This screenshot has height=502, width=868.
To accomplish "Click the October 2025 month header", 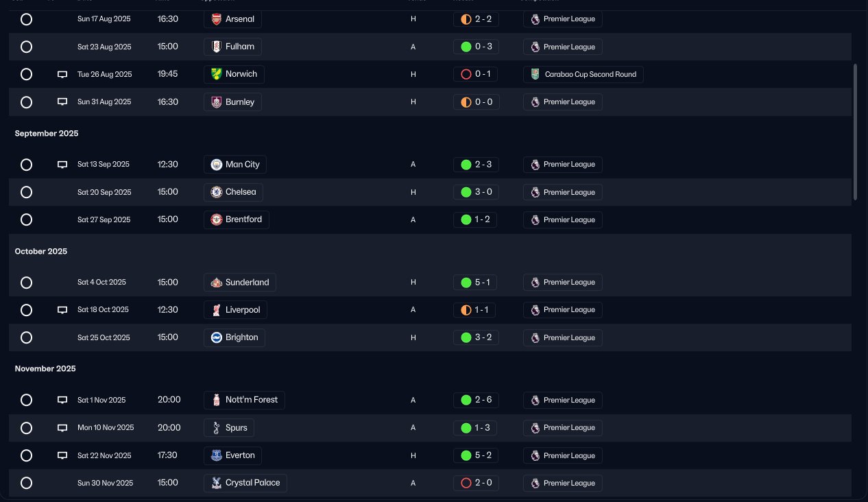I will coord(41,252).
